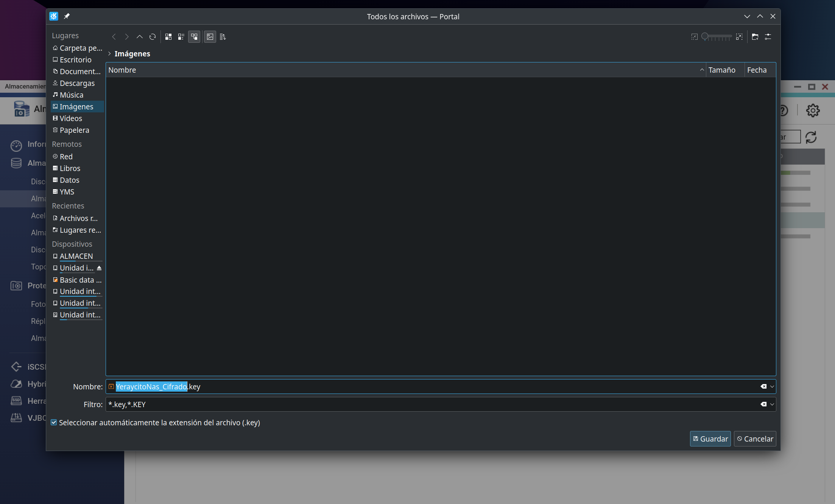Screen dimensions: 835x504
Task: Reload the current folder view
Action: pos(153,37)
